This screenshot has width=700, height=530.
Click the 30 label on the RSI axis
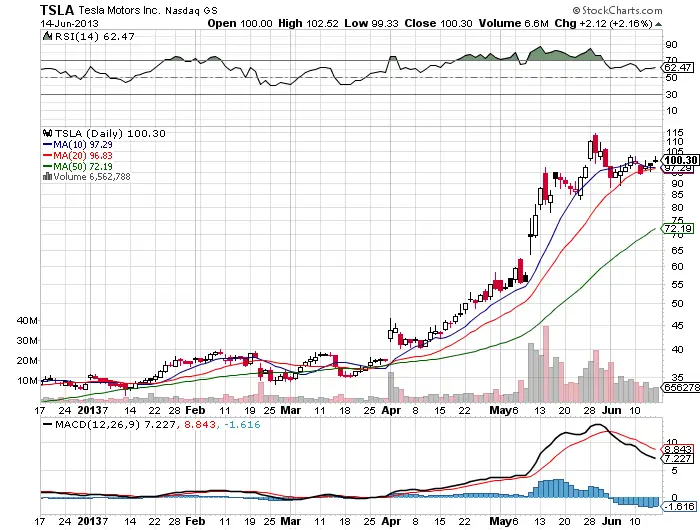coord(671,94)
